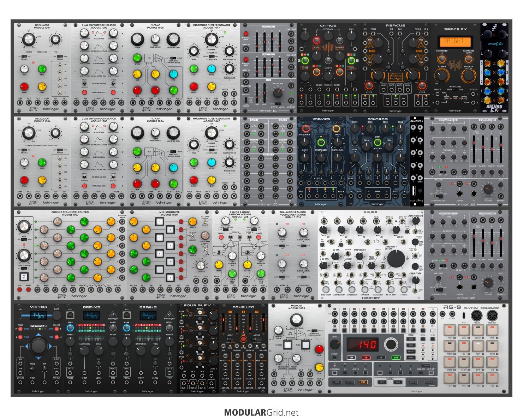This screenshot has height=420, width=523.
Task: Tap the RS-9 pad labeled PREFS
Action: [x=450, y=346]
